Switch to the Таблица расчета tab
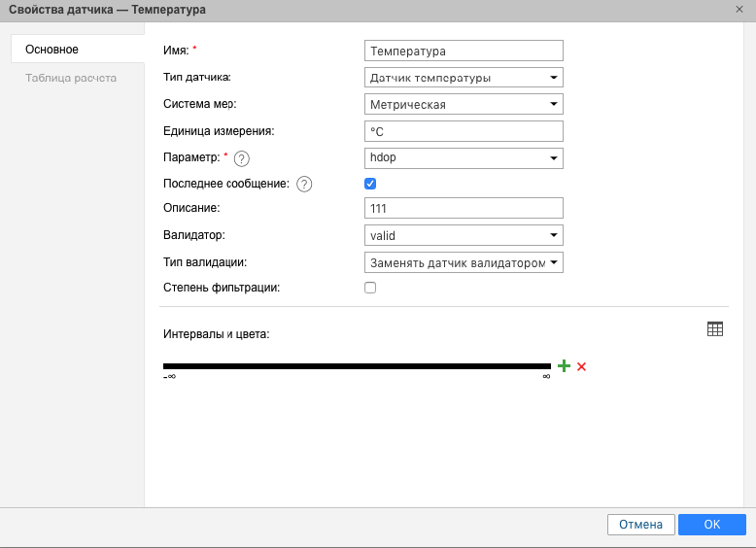The height and width of the screenshot is (548, 756). [71, 78]
